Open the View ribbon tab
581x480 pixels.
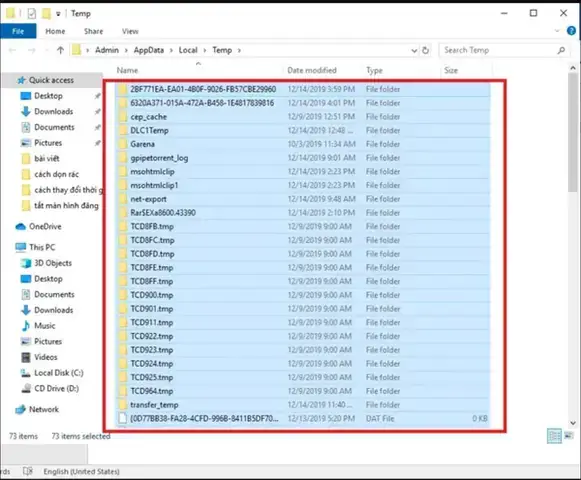[130, 32]
